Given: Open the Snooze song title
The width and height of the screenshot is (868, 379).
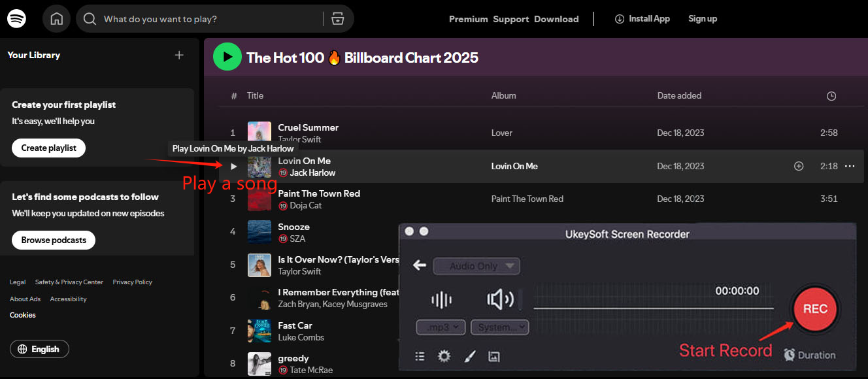Looking at the screenshot, I should [294, 227].
